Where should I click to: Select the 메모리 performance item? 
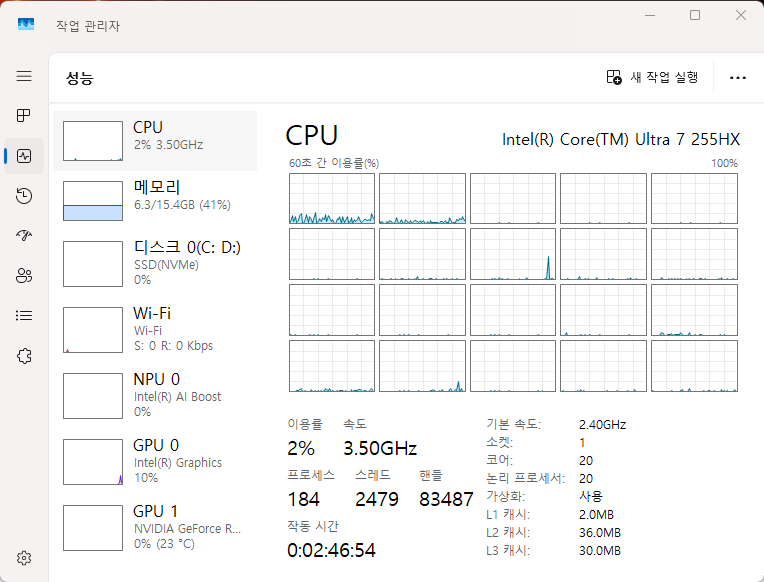click(x=155, y=199)
